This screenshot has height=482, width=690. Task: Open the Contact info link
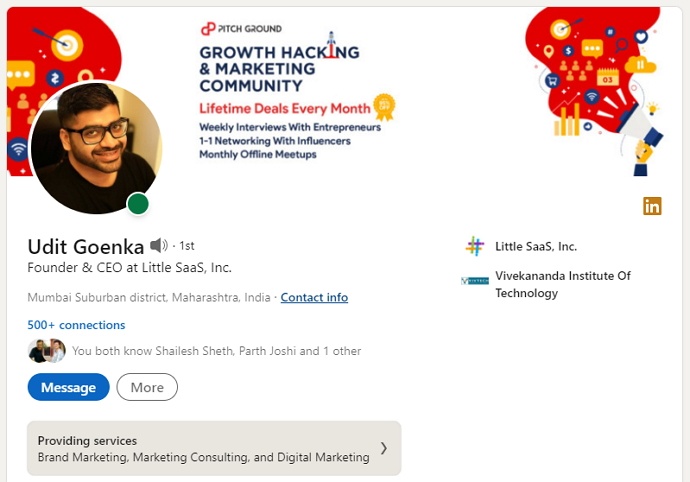(x=314, y=298)
